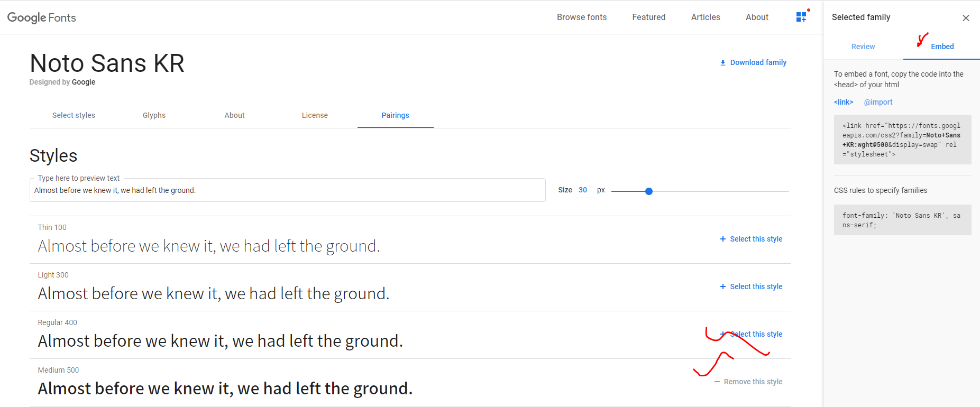Screen dimensions: 980x407
Task: Choose the <link> embed option
Action: (844, 102)
